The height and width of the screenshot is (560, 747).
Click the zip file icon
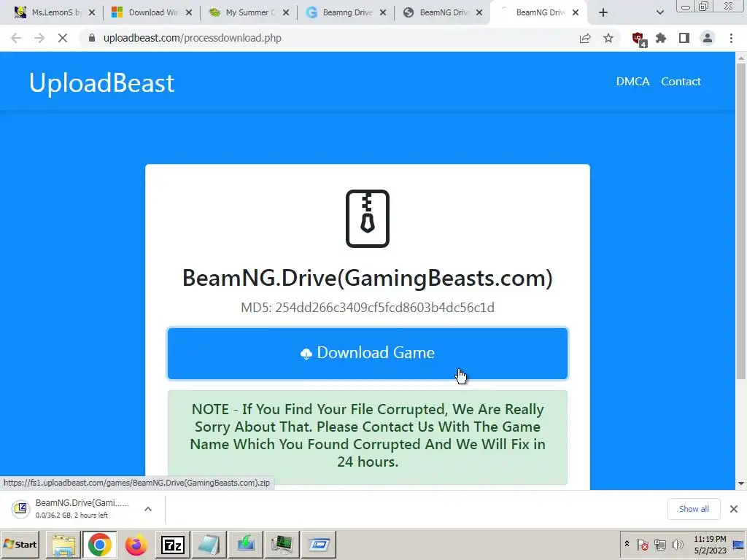coord(368,219)
